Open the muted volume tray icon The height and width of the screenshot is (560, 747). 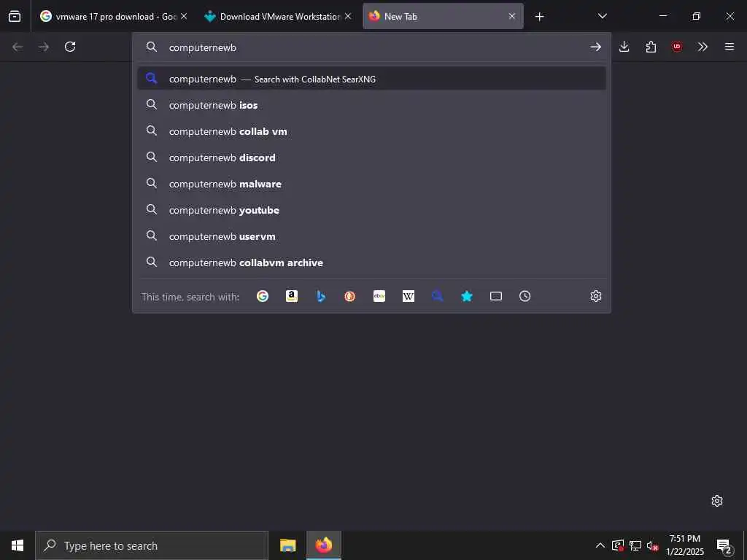point(652,545)
